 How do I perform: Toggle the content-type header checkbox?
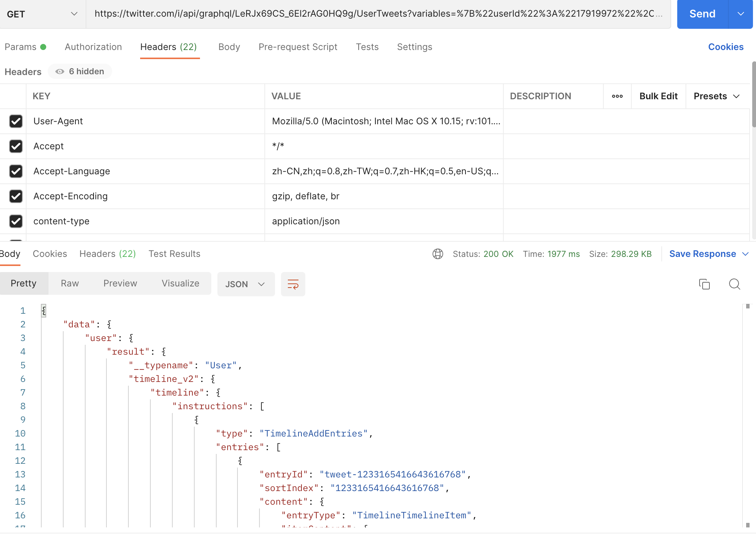click(x=16, y=221)
